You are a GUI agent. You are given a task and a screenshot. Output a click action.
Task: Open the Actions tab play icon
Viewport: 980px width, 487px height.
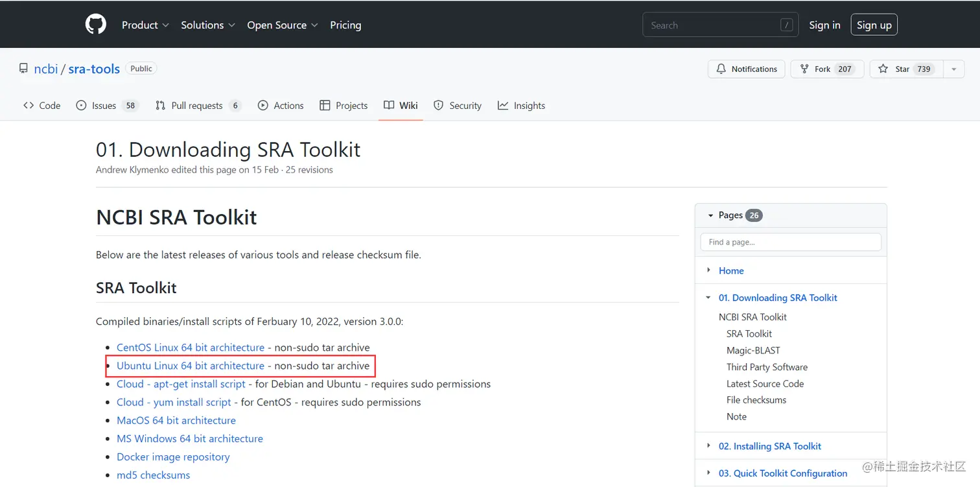[x=263, y=105]
